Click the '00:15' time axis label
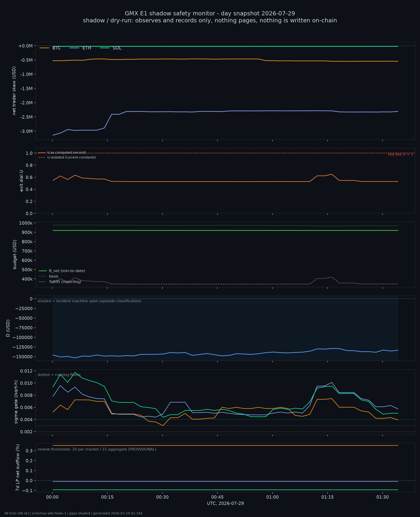This screenshot has width=420, height=517. click(x=107, y=497)
